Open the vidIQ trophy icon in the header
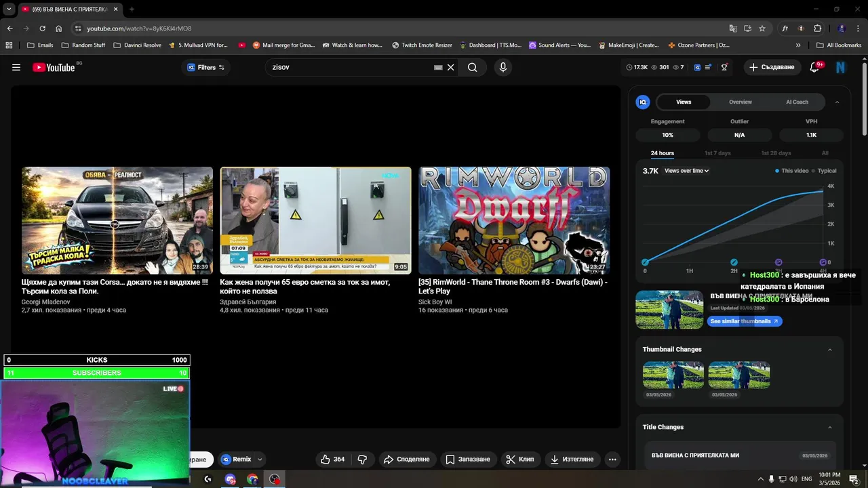 (724, 67)
